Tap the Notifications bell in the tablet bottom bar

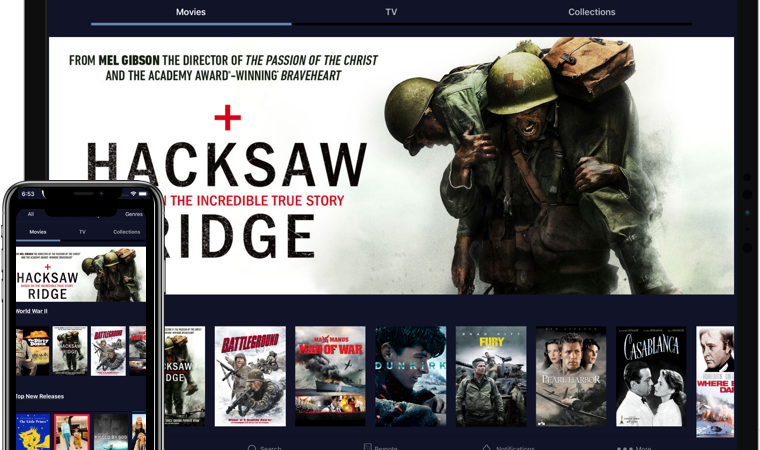pos(487,447)
